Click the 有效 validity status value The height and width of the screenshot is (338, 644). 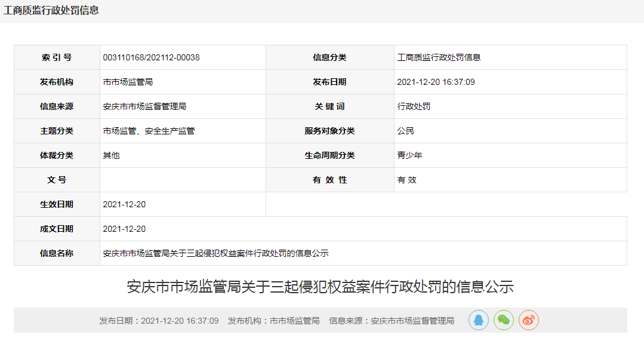(406, 180)
